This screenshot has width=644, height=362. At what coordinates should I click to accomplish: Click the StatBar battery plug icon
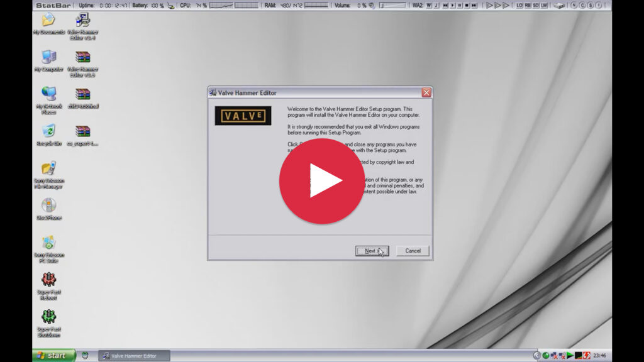[170, 6]
